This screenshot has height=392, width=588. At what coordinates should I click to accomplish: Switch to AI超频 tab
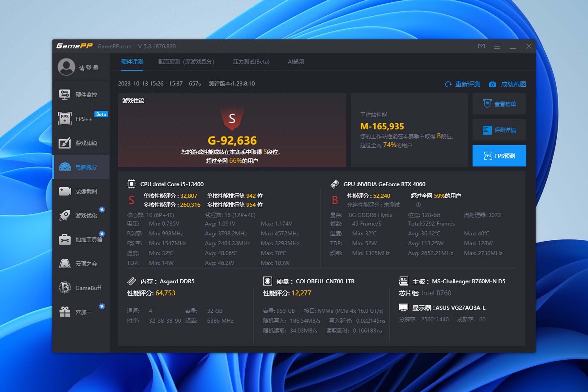(296, 62)
